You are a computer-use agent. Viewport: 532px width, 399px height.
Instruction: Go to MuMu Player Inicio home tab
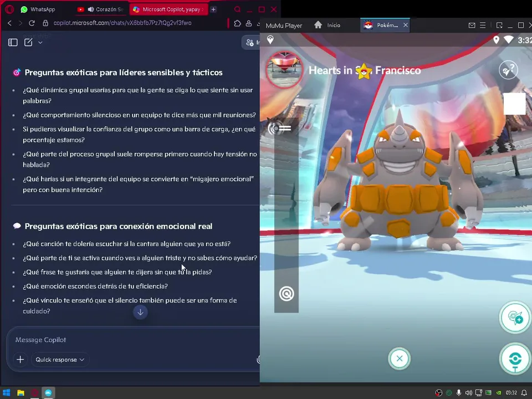[x=327, y=25]
